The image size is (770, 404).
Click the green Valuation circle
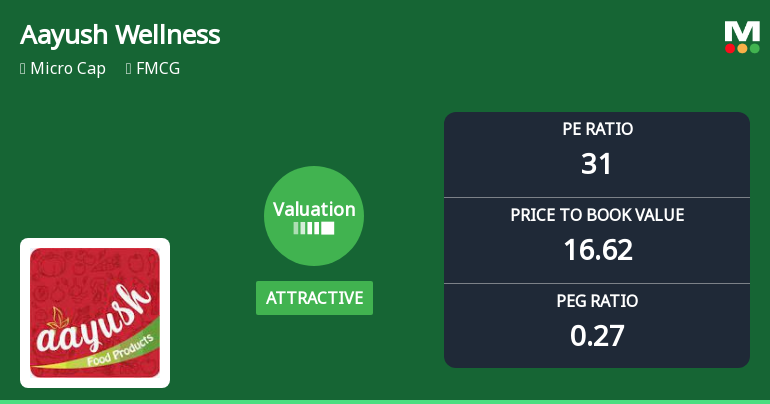tap(314, 216)
